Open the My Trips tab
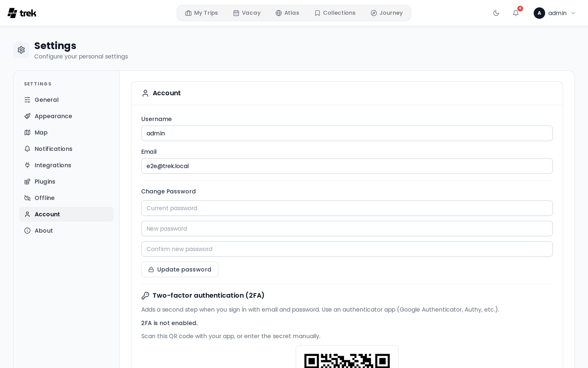 201,13
